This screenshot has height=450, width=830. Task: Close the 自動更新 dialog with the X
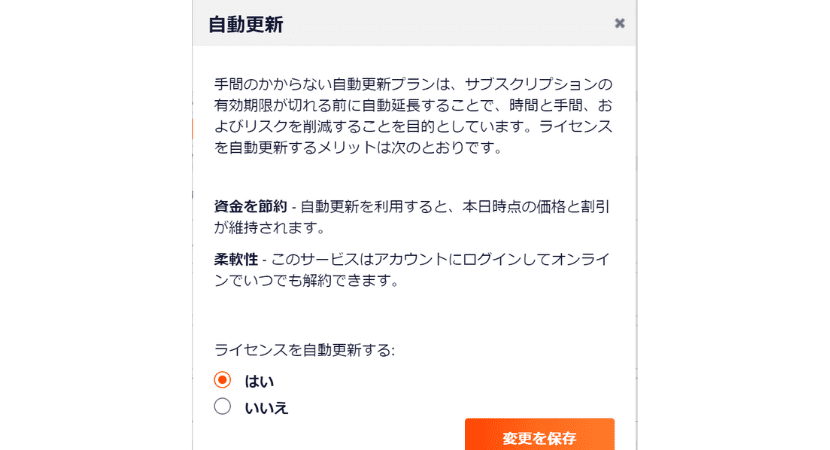[620, 23]
